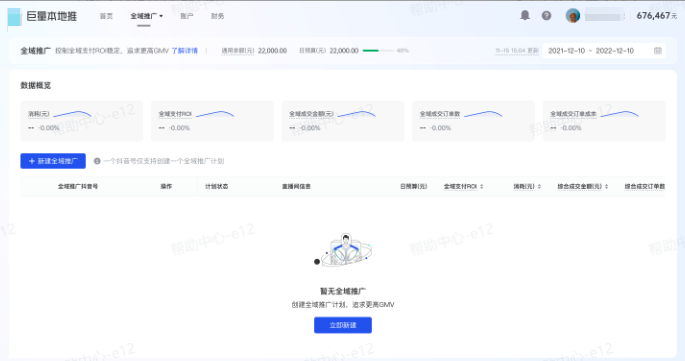
Task: Select the 全域支付ROI overview card
Action: 212,121
